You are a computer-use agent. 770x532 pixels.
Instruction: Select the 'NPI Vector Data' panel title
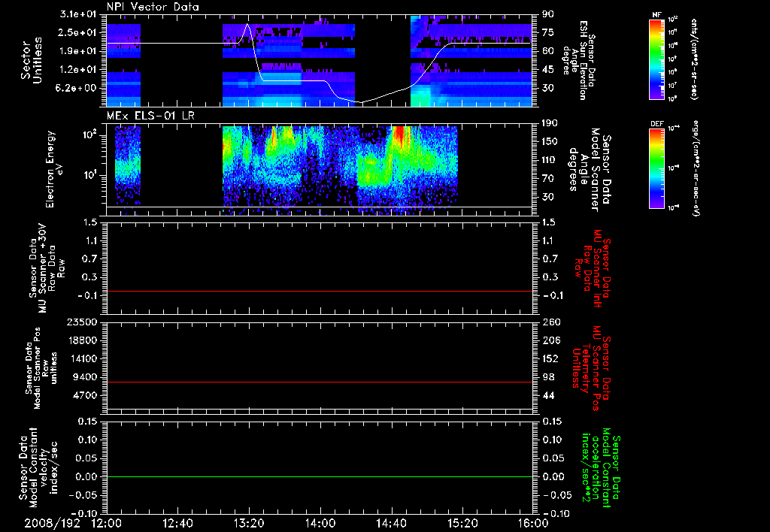153,7
